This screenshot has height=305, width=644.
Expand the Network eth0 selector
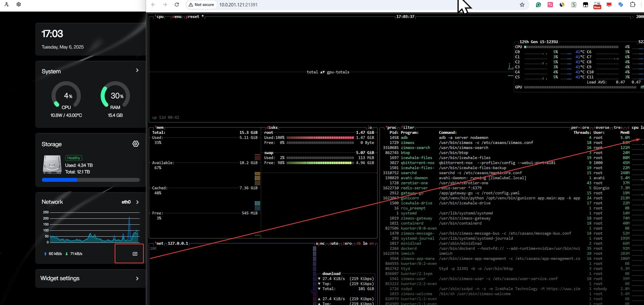tap(130, 202)
